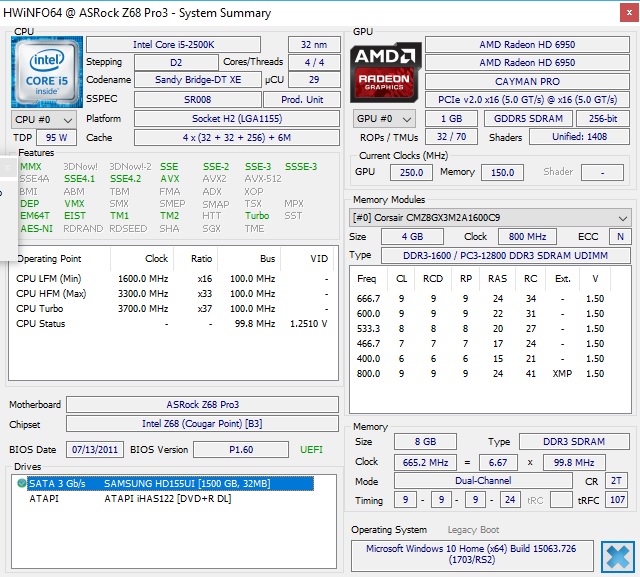Click the CPU LFM (Min) operating point row

pyautogui.click(x=173, y=279)
